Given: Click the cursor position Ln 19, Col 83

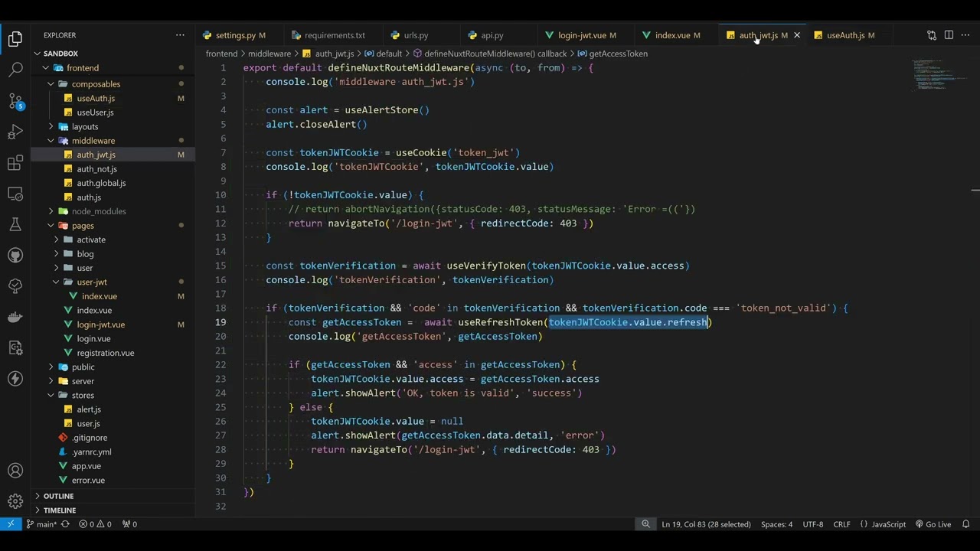Looking at the screenshot, I should click(x=706, y=524).
